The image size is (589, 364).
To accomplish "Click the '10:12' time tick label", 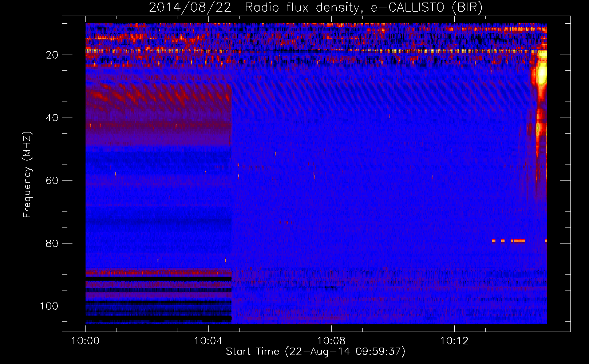I will pos(454,341).
